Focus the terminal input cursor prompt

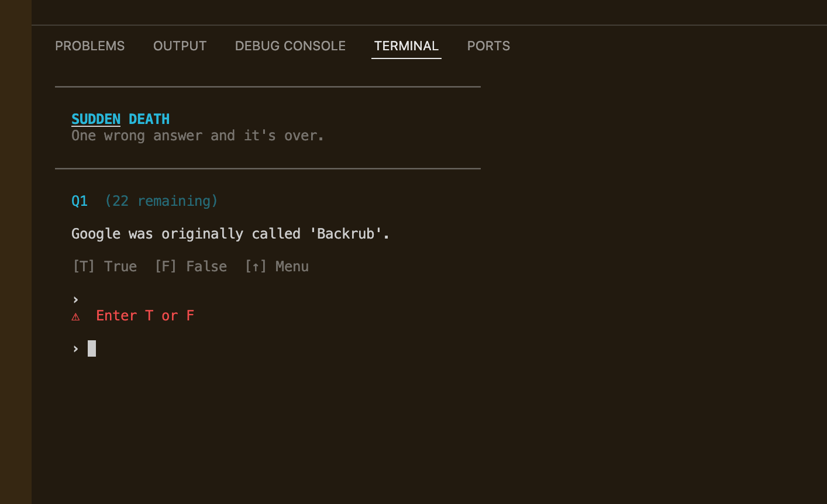tap(92, 348)
